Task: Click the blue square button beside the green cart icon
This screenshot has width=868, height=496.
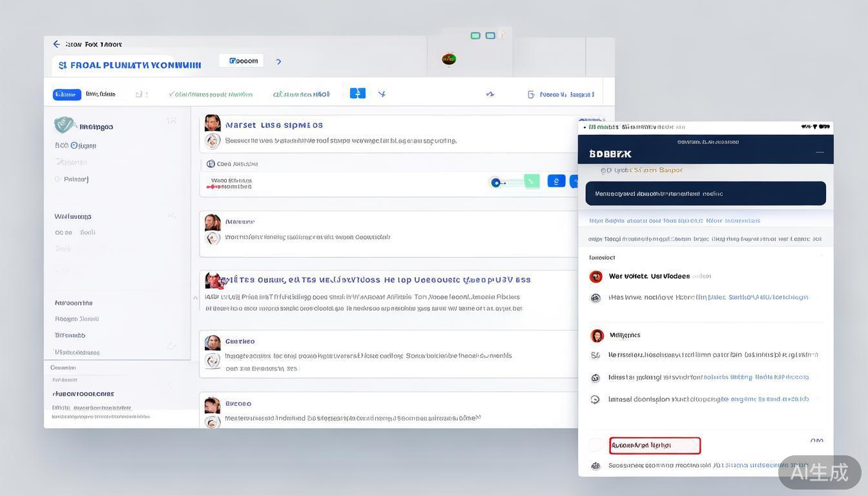Action: click(556, 181)
